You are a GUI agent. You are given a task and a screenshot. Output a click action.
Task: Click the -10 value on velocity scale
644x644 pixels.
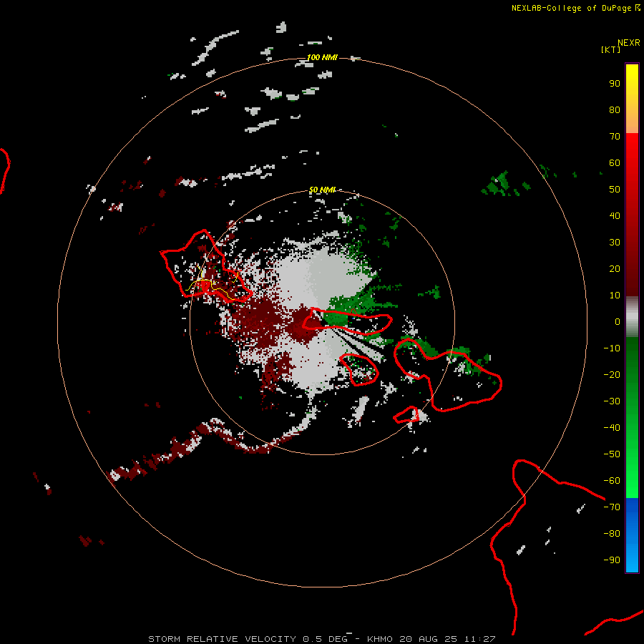pos(612,348)
